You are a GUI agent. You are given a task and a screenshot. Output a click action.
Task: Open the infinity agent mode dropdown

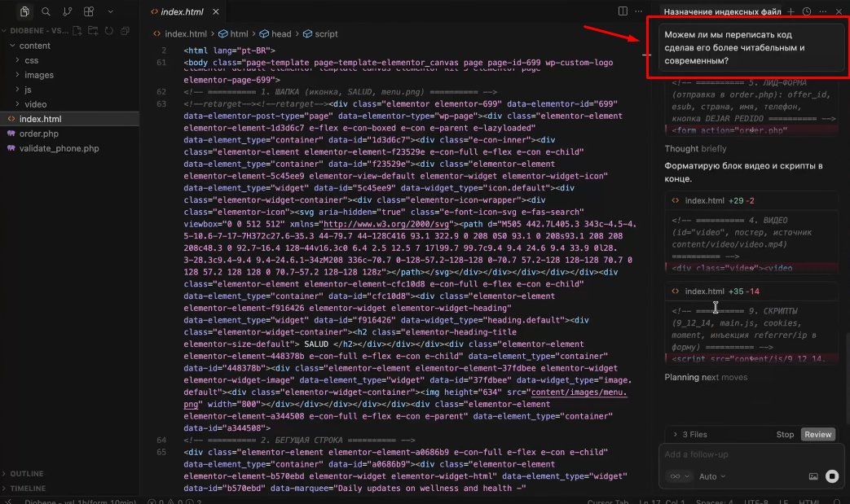coord(679,476)
